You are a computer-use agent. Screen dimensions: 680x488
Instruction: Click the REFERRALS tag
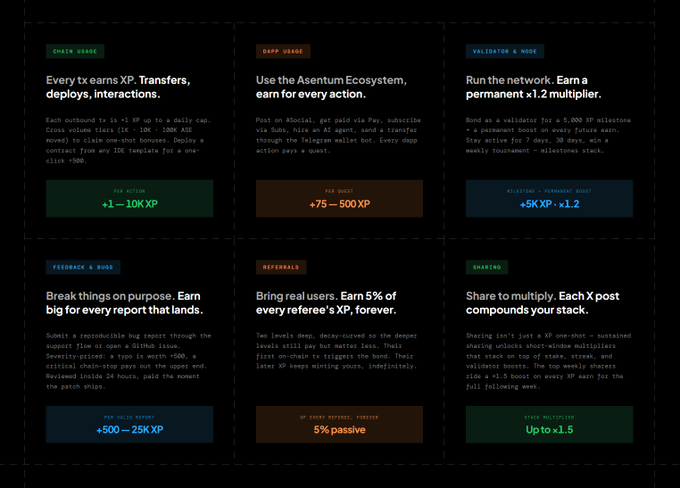point(281,267)
